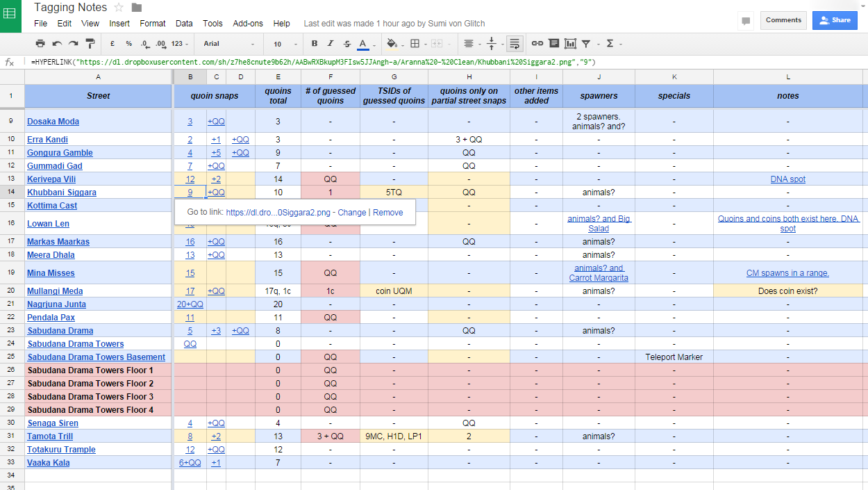Open the Vaaka Kala street link

pos(49,463)
